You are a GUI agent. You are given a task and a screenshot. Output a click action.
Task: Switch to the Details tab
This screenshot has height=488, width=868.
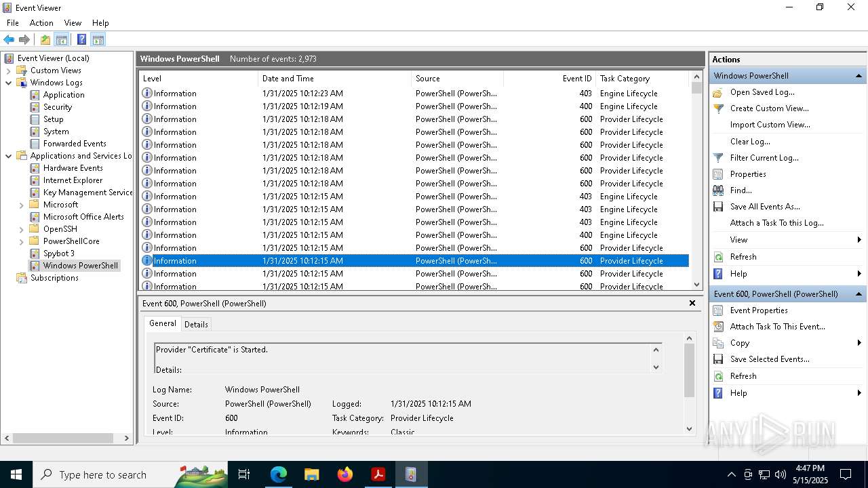(196, 325)
